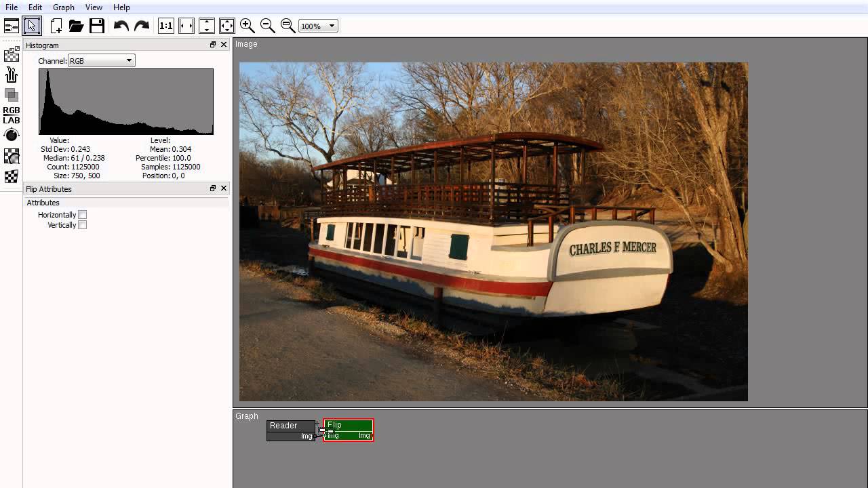Click the third magnifier zoom icon

(288, 26)
